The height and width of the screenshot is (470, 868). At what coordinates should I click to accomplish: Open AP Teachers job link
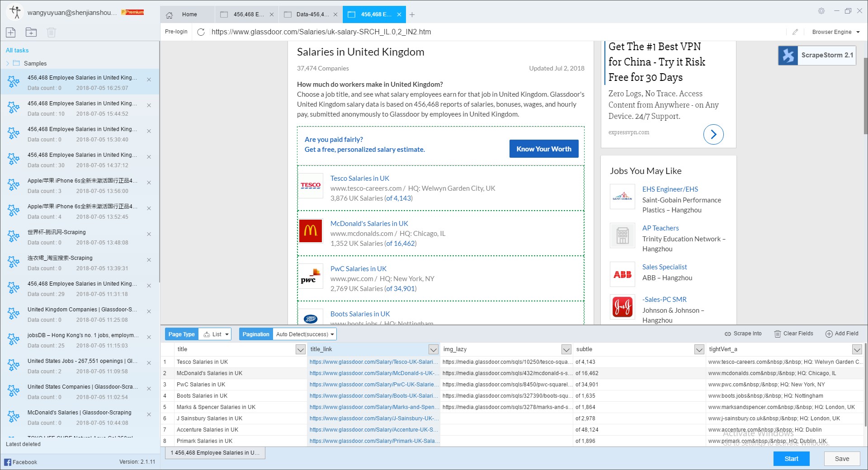(660, 228)
